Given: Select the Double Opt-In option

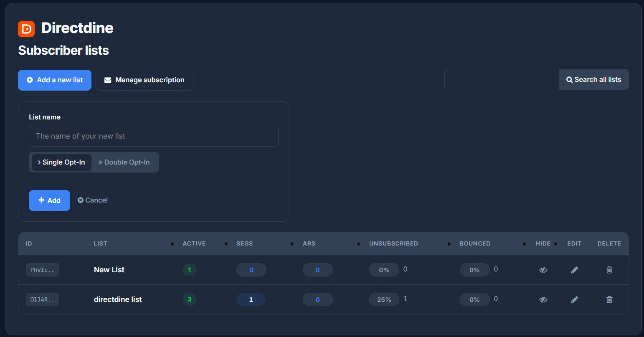Looking at the screenshot, I should [x=124, y=162].
